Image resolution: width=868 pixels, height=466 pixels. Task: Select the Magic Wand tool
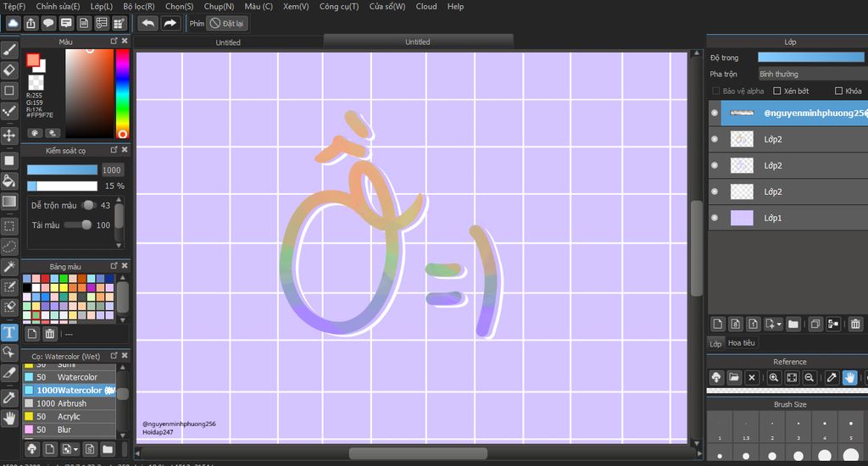(x=9, y=267)
